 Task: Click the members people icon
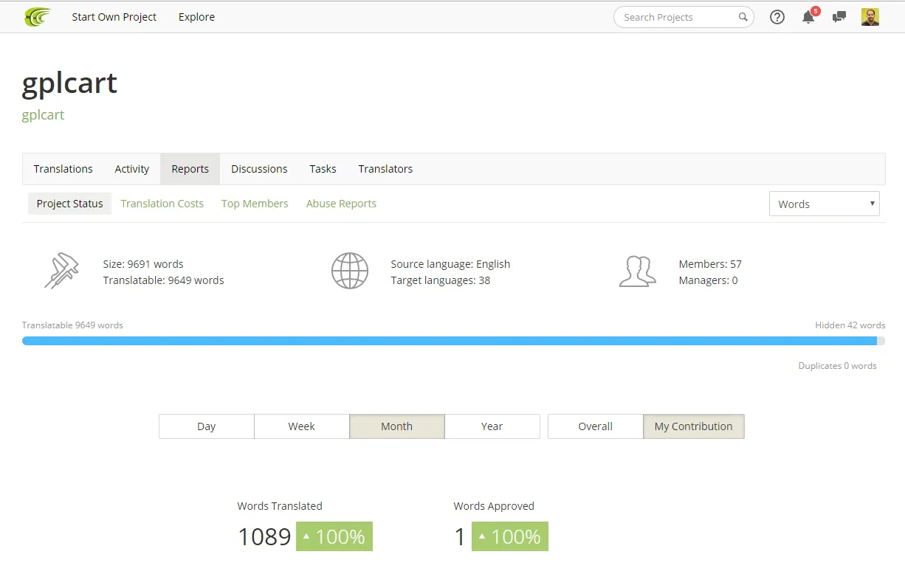tap(637, 271)
